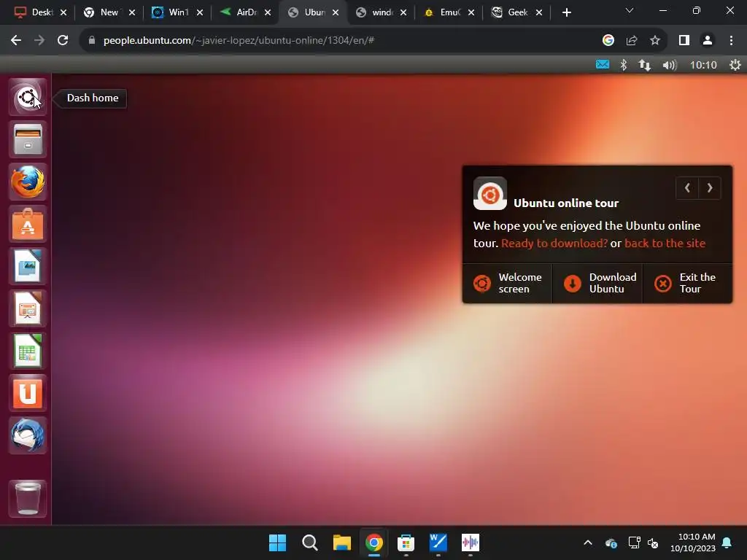Follow the 'back to the site' link

coord(665,244)
